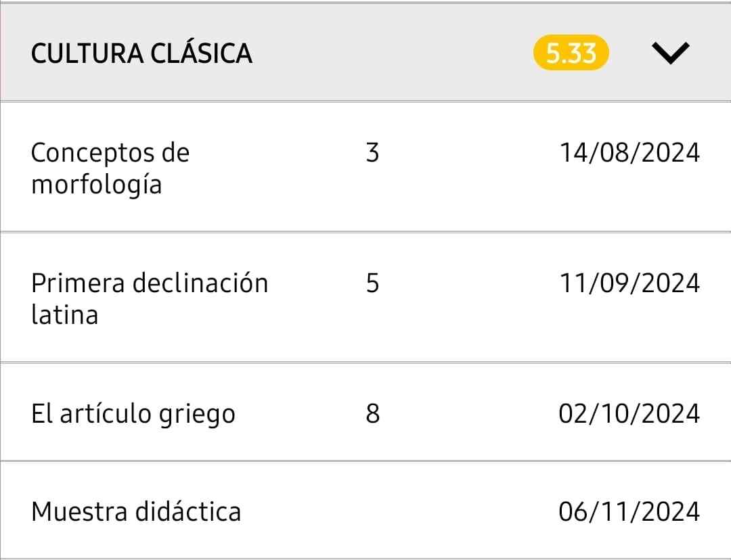Click grade 8 for El artículo griego
The height and width of the screenshot is (560, 731).
[372, 413]
